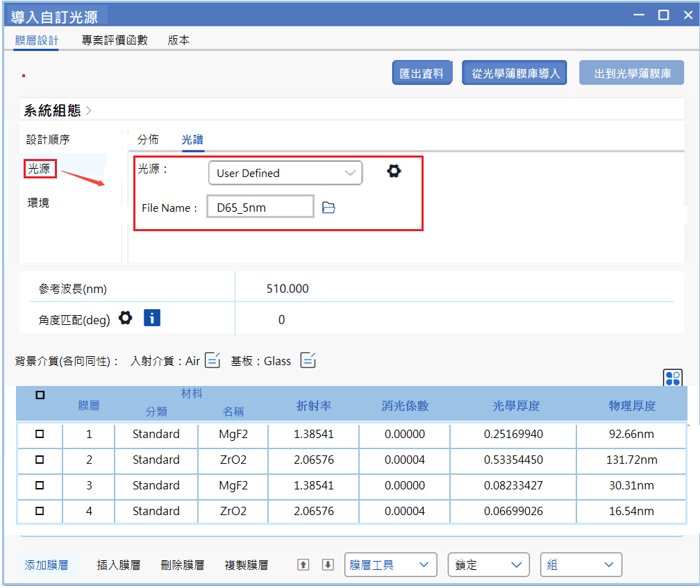This screenshot has height=588, width=700.
Task: Click the gear icon beside 光源 dropdown
Action: click(394, 171)
